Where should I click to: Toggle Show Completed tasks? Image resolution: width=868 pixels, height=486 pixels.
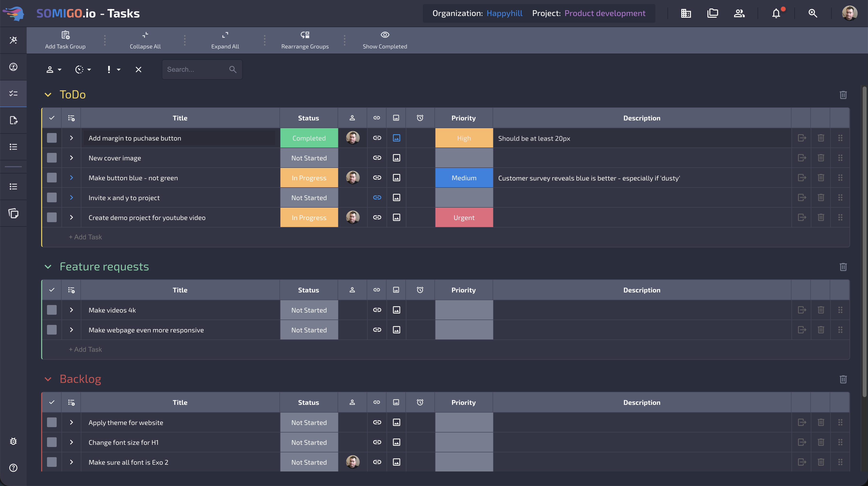[385, 40]
